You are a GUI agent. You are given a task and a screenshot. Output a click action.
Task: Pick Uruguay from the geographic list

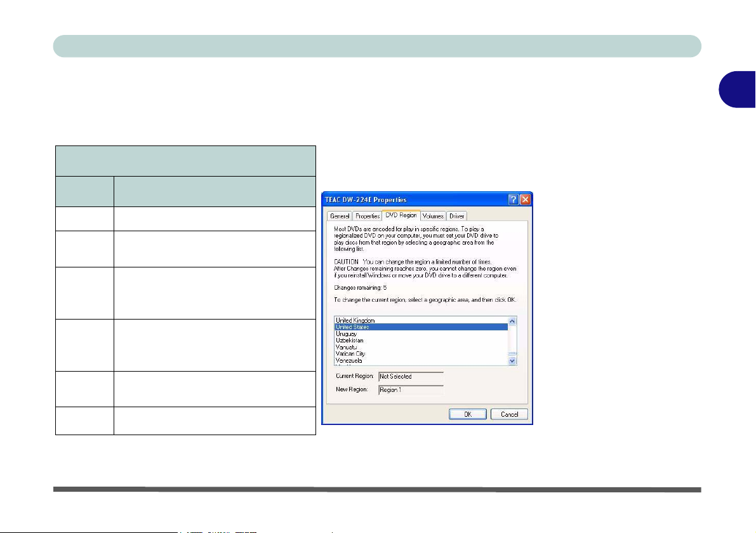(421, 334)
